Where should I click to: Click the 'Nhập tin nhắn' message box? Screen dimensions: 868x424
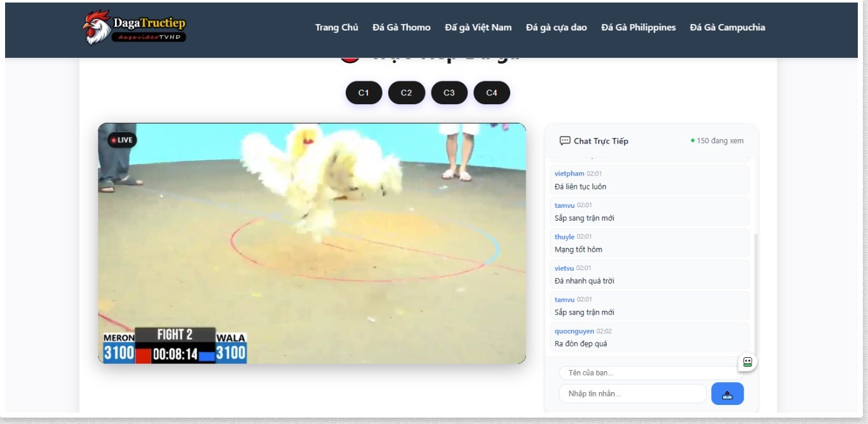(632, 394)
